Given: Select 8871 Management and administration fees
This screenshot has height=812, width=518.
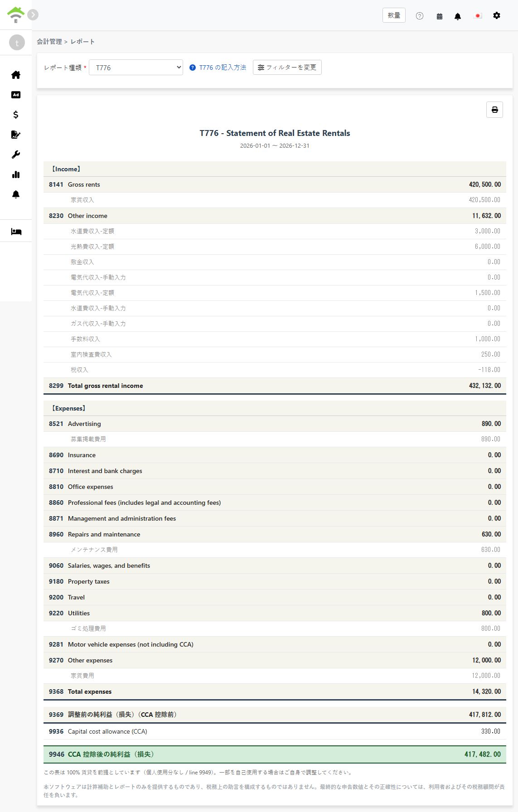Looking at the screenshot, I should click(x=275, y=518).
